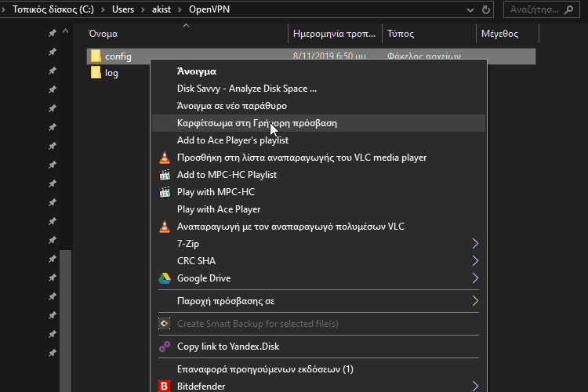Expand the Παροχή πρόσβασης σε submenu arrow
The height and width of the screenshot is (392, 588).
tap(475, 301)
